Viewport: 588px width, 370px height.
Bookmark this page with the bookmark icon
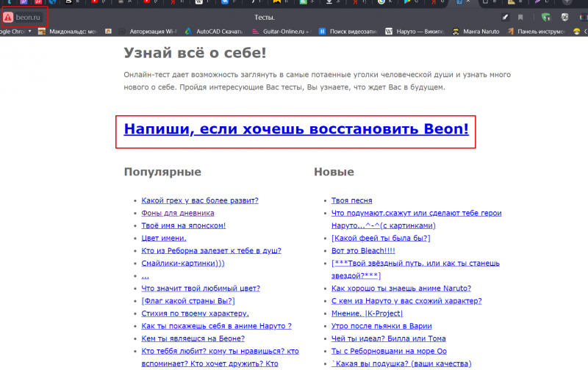tap(520, 17)
